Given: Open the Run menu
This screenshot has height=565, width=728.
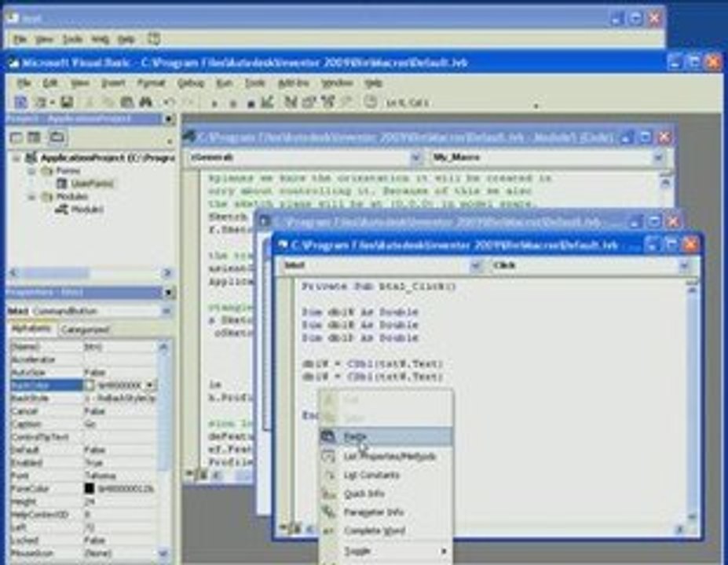Looking at the screenshot, I should pyautogui.click(x=225, y=83).
